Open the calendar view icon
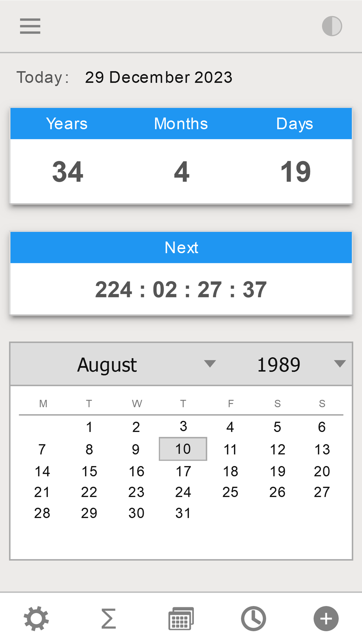Screen dimensions: 362x644 [181, 618]
